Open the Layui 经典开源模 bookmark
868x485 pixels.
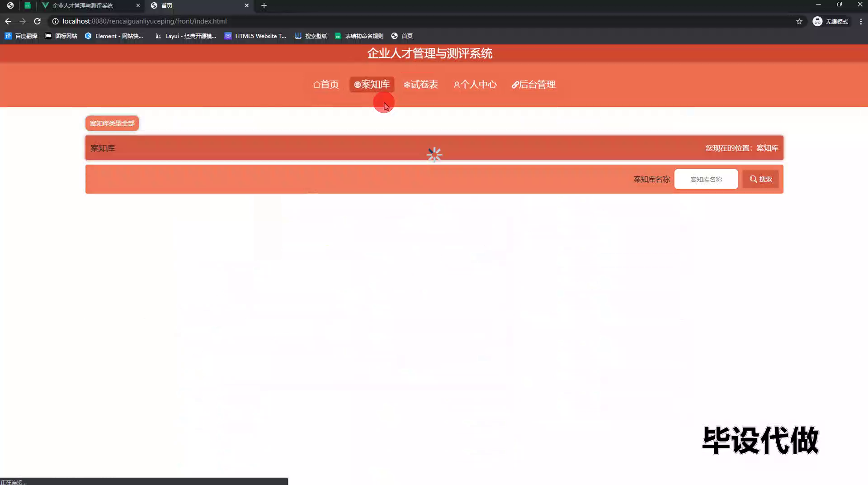(x=185, y=36)
